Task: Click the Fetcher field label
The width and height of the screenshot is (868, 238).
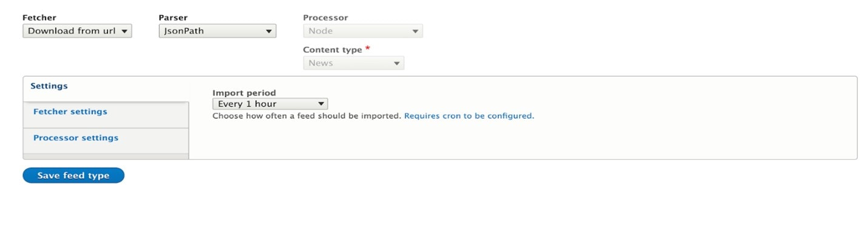Action: (x=39, y=18)
